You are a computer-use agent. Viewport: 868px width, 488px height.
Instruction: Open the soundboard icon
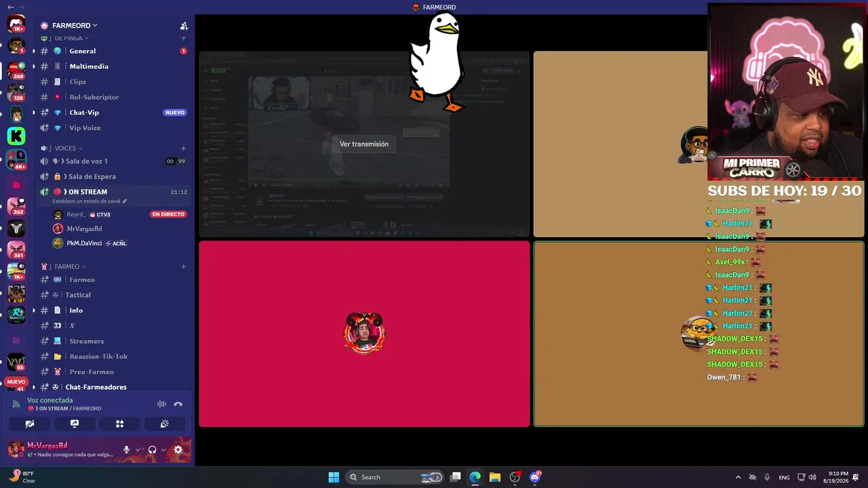point(164,424)
